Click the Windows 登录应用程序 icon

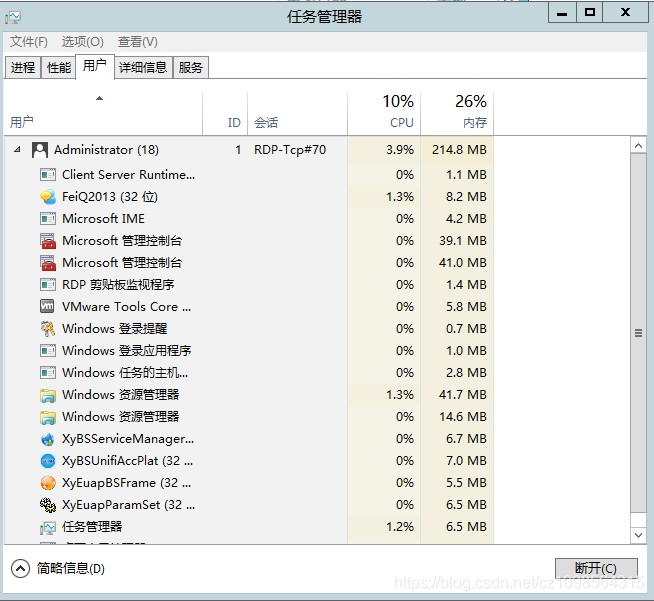coord(48,351)
